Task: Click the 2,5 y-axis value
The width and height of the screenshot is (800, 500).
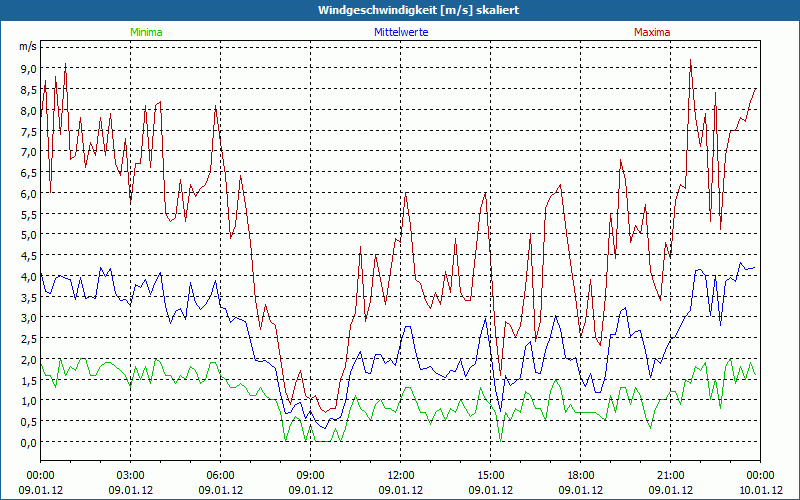Action: click(29, 339)
